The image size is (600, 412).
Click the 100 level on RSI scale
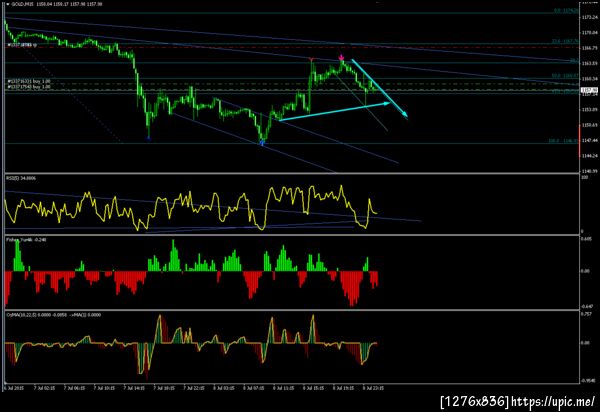(x=585, y=178)
